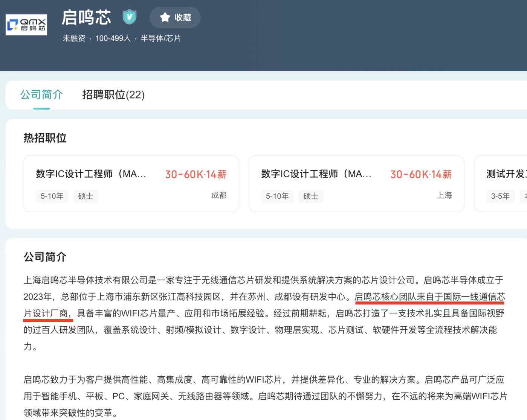Favorite the company with the 收藏 button
The height and width of the screenshot is (420, 527).
pos(175,17)
